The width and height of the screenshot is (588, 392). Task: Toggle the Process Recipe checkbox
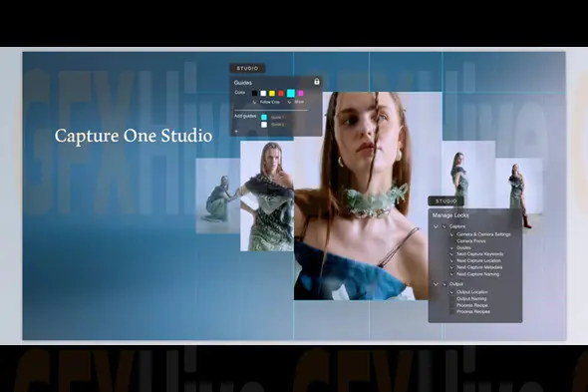tap(451, 305)
